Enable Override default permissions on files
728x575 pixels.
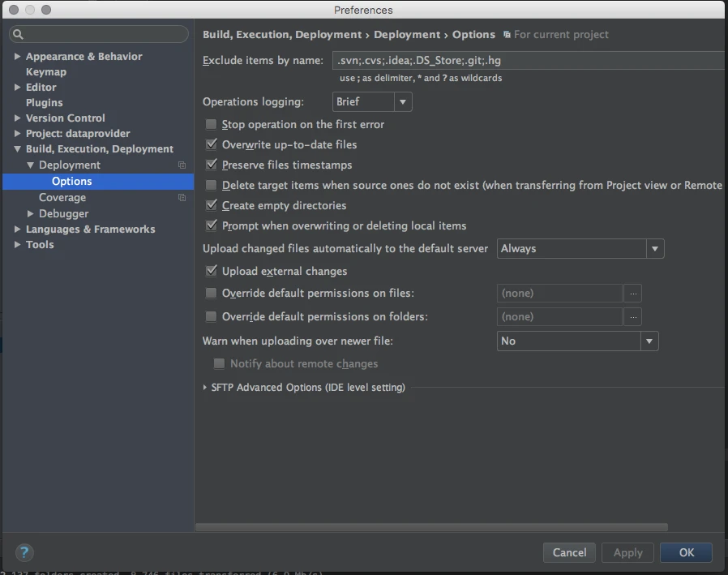[212, 293]
